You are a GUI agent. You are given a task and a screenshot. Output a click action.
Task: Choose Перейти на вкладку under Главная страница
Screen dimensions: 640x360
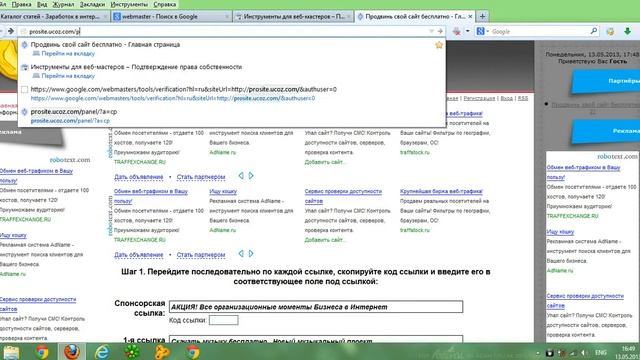(68, 53)
